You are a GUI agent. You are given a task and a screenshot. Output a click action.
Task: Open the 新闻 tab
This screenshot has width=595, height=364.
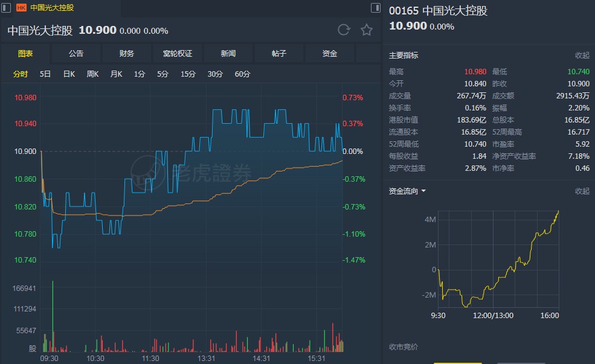tap(228, 54)
